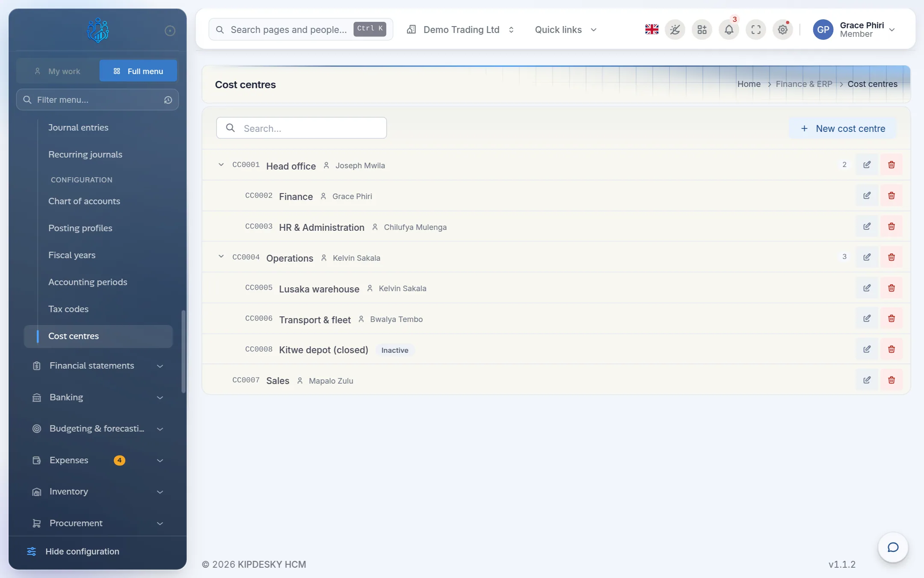Click the Filter menu input
This screenshot has height=578, width=924.
coord(98,100)
